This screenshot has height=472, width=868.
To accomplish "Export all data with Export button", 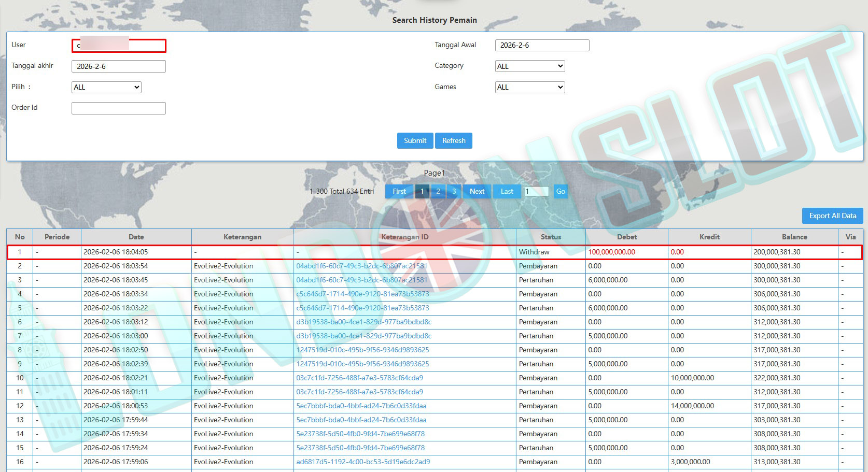I will pyautogui.click(x=832, y=216).
